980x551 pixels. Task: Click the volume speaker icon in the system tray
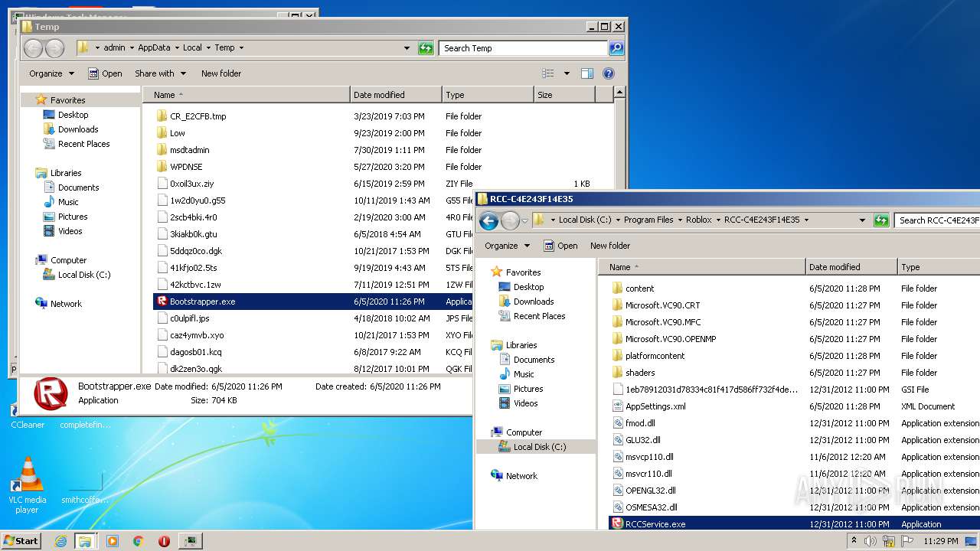point(871,541)
